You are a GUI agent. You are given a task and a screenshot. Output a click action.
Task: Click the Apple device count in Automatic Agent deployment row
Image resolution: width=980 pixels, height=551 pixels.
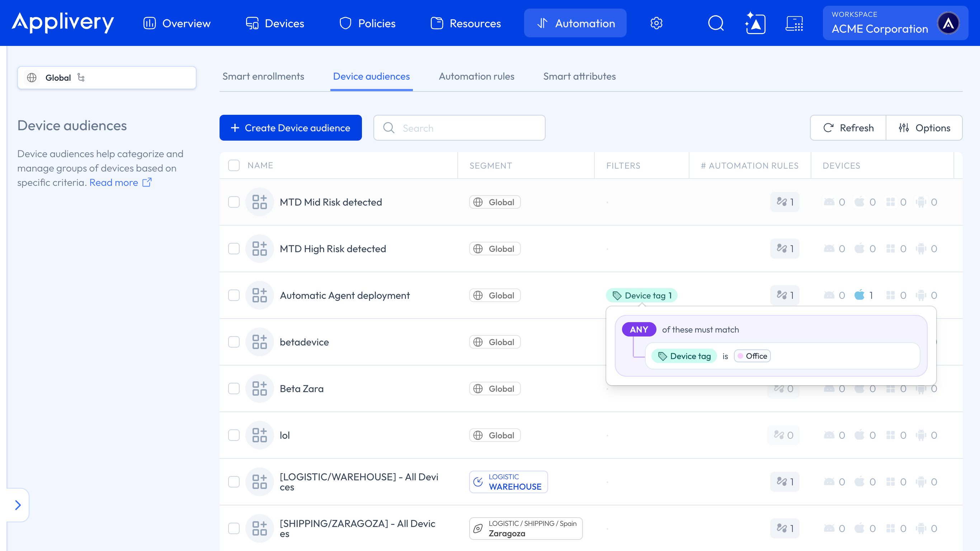(863, 295)
